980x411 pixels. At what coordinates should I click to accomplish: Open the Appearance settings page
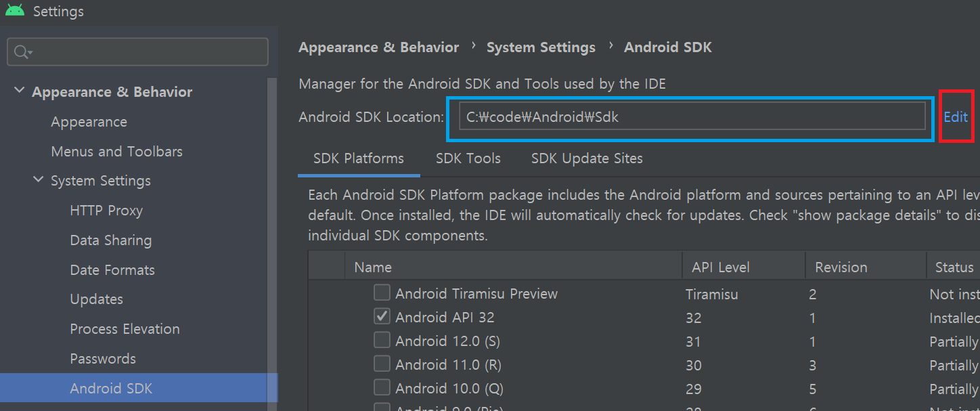click(x=89, y=122)
